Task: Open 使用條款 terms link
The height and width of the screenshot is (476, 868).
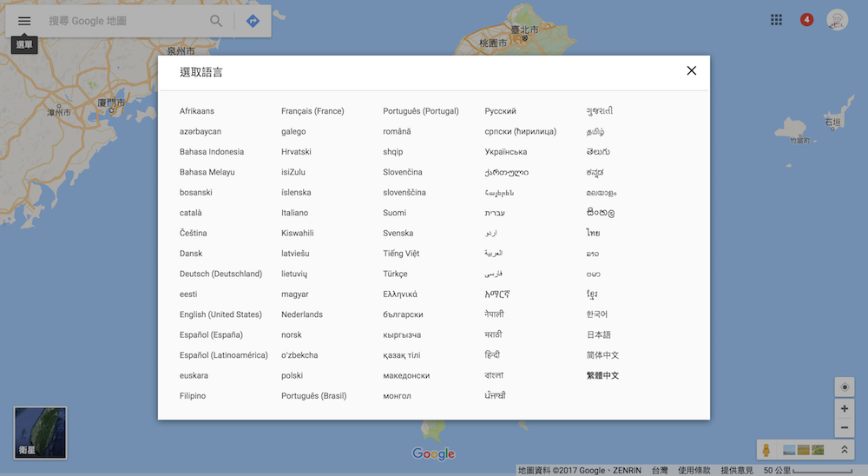Action: point(694,470)
